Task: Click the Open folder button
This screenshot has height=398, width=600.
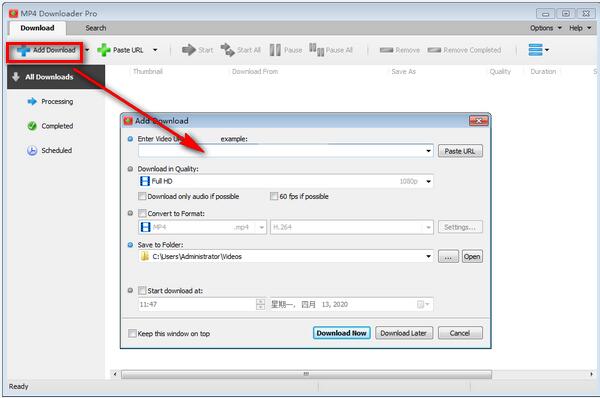Action: coord(472,256)
